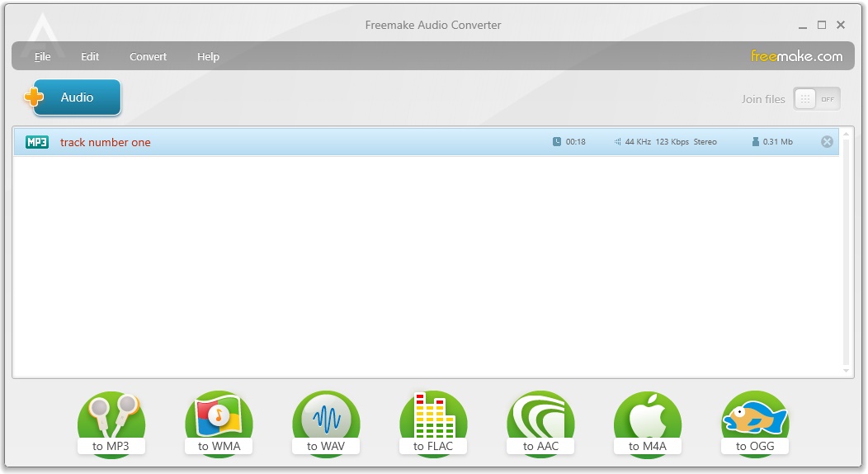Pick the to FLAC equalizer icon
The height and width of the screenshot is (474, 868).
click(433, 424)
